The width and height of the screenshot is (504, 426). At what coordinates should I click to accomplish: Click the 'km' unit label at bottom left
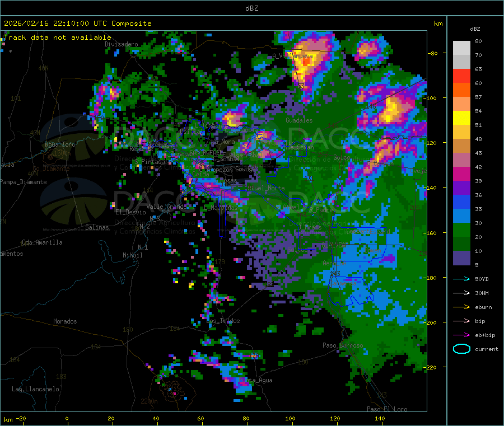coord(8,420)
